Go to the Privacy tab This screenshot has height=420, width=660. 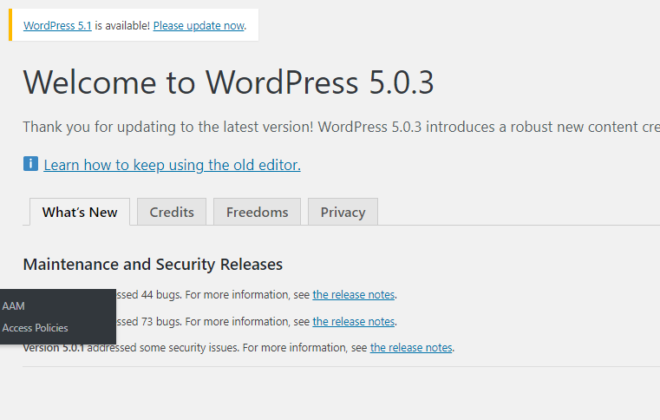(x=343, y=212)
